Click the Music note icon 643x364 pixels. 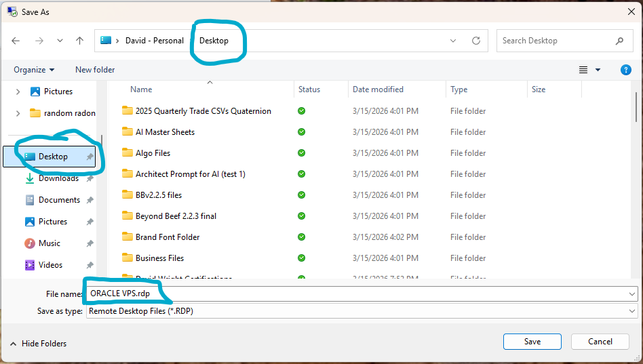30,243
